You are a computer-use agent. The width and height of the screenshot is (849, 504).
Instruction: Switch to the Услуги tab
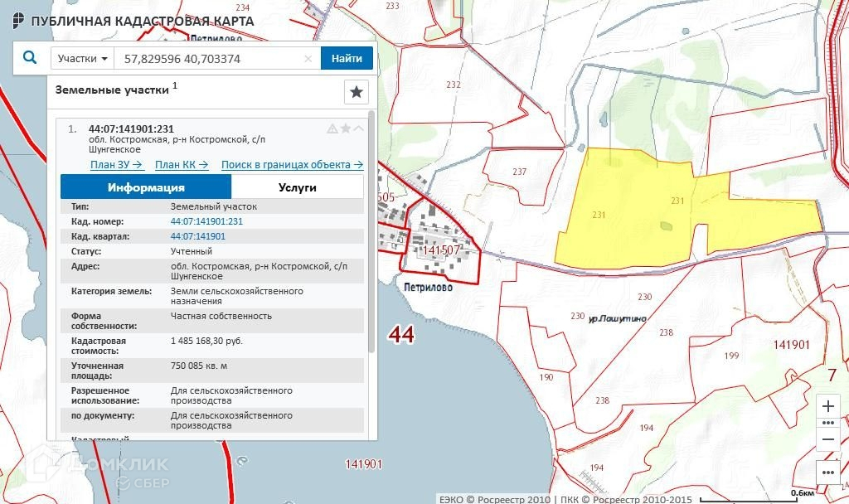[297, 187]
